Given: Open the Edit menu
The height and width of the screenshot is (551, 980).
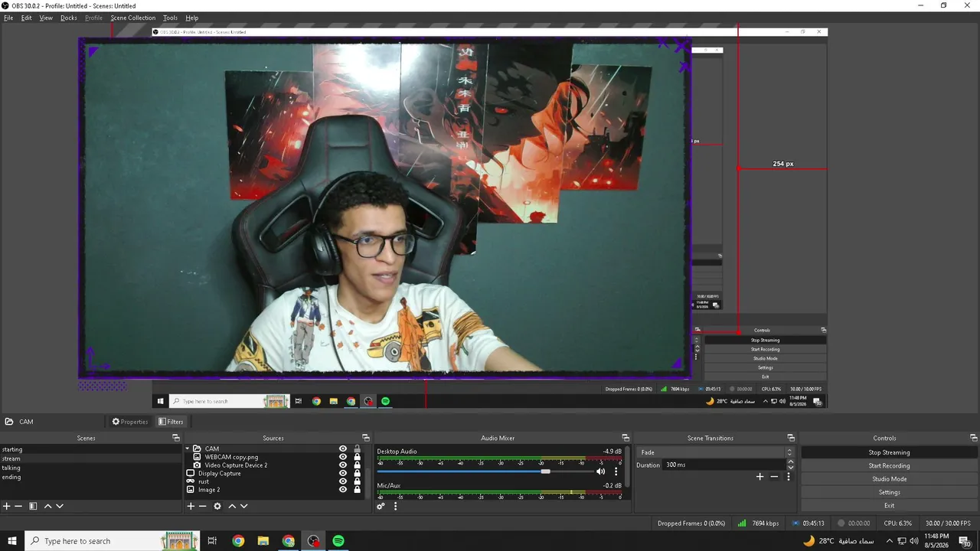Looking at the screenshot, I should pyautogui.click(x=26, y=18).
